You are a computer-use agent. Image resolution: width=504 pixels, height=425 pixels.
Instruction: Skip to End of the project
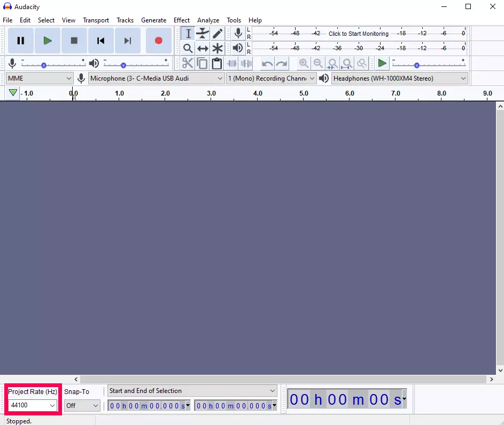click(128, 41)
